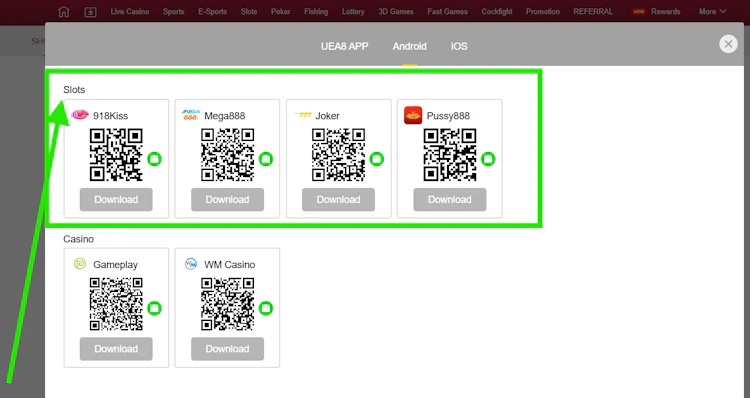
Task: Open Live Casino in the navbar
Action: [x=130, y=11]
